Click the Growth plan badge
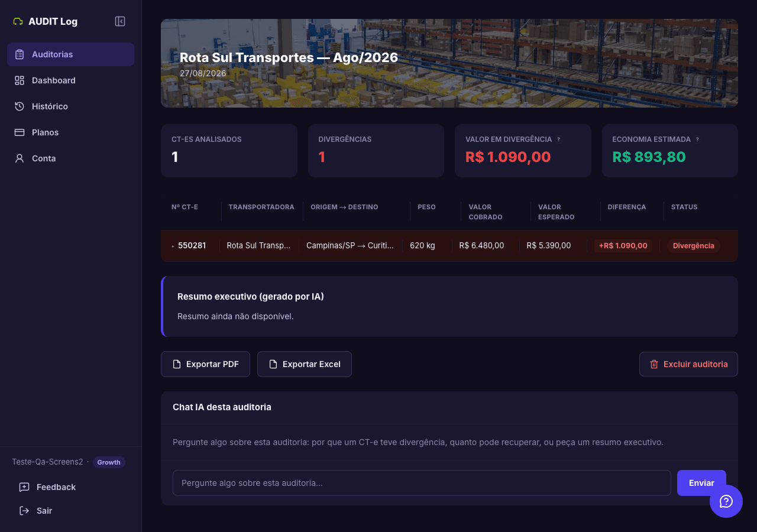This screenshot has width=757, height=532. pos(109,462)
